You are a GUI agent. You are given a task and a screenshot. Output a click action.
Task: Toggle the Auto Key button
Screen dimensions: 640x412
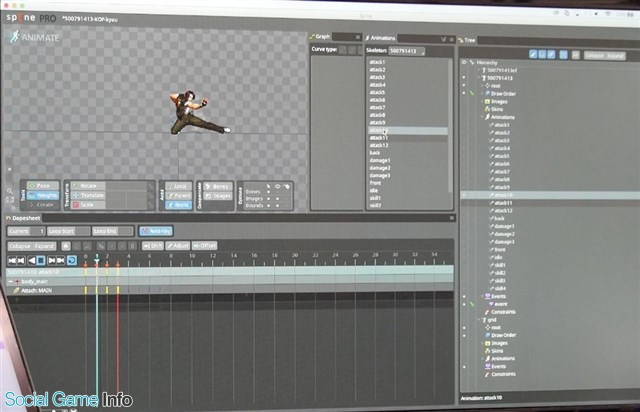tap(156, 231)
